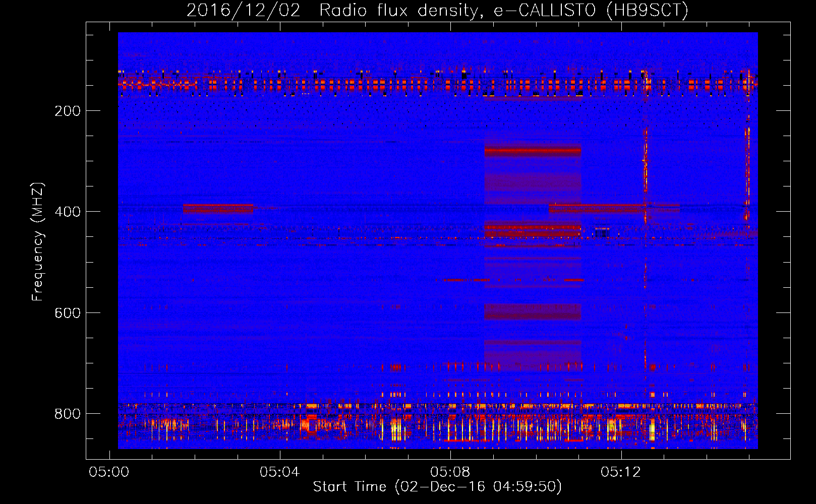Click the "Frequency (MHZ)" axis label
The width and height of the screenshot is (816, 504).
click(x=38, y=242)
